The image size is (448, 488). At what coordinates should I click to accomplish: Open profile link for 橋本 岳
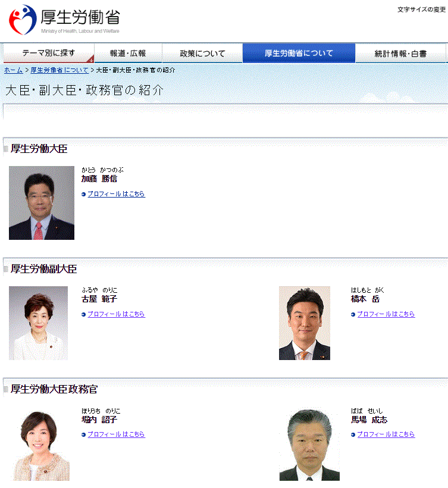[386, 314]
